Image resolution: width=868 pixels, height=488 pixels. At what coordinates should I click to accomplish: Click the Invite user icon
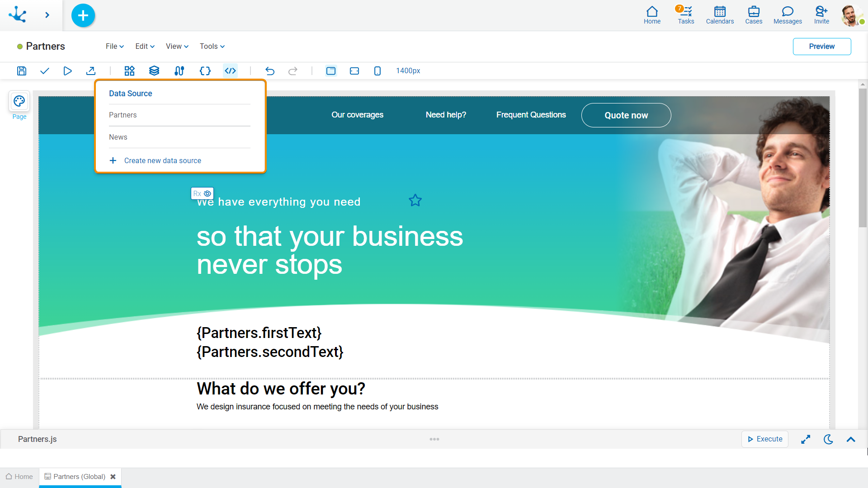click(821, 15)
